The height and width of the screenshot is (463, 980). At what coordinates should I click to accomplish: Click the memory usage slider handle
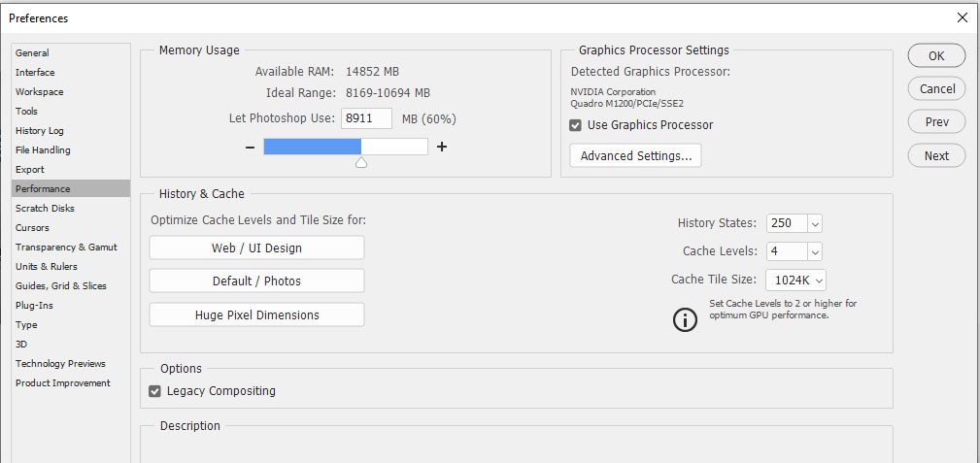click(361, 163)
